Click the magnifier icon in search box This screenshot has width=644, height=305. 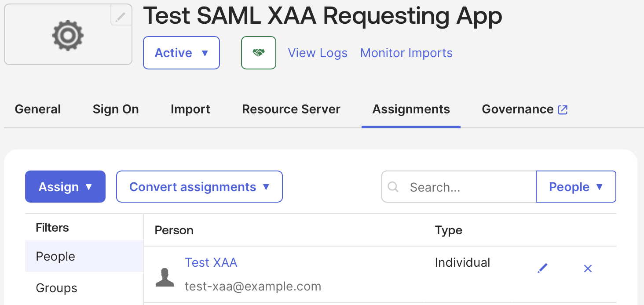click(x=393, y=187)
